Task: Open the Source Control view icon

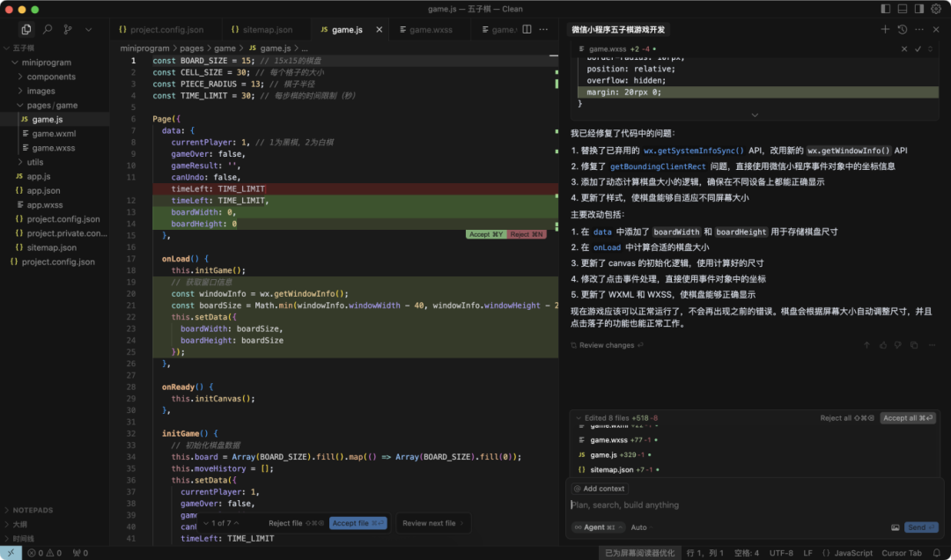Action: pyautogui.click(x=68, y=29)
